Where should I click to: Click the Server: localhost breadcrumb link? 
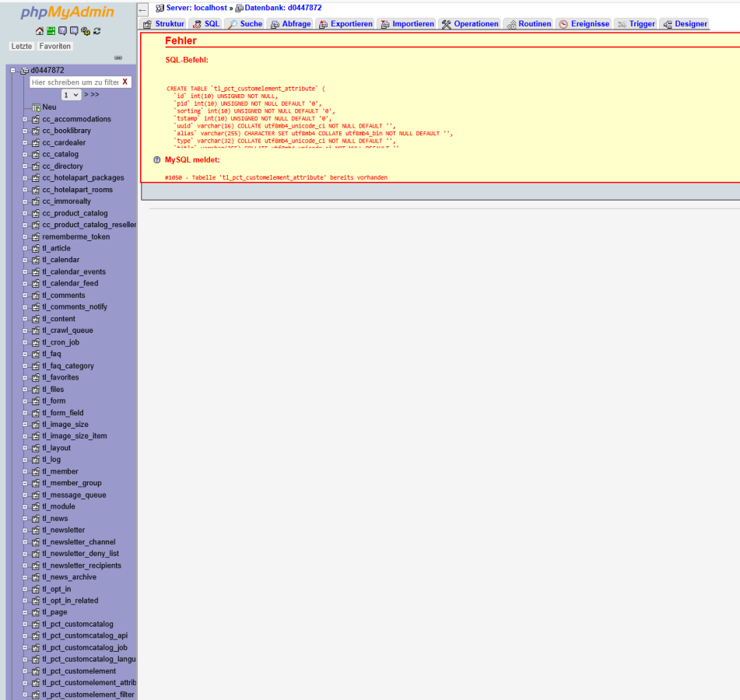coord(196,8)
